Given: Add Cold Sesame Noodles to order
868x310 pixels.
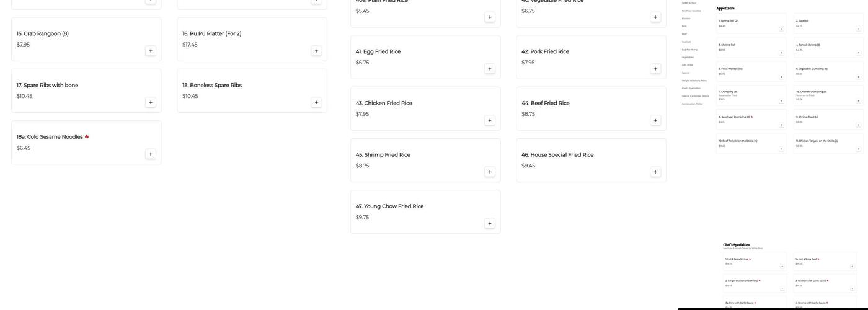Looking at the screenshot, I should (x=151, y=154).
